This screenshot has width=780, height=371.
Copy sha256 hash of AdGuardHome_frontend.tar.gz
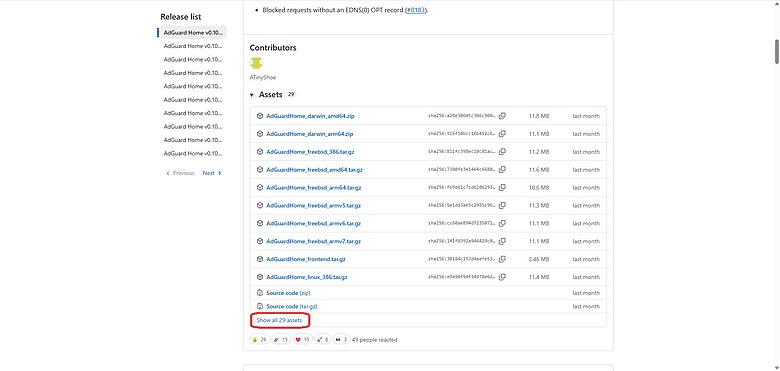point(502,259)
